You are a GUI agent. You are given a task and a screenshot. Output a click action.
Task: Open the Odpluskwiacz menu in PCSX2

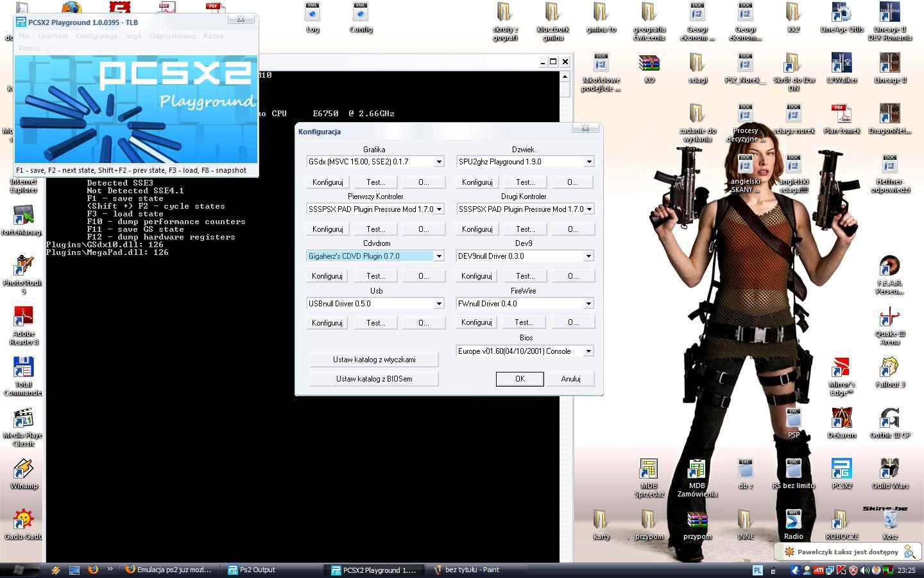click(x=173, y=36)
